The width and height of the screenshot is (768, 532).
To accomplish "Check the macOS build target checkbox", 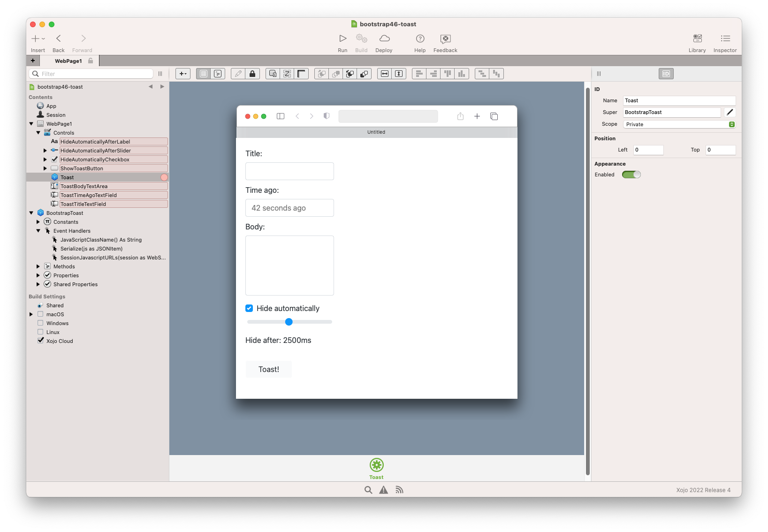I will 40,314.
